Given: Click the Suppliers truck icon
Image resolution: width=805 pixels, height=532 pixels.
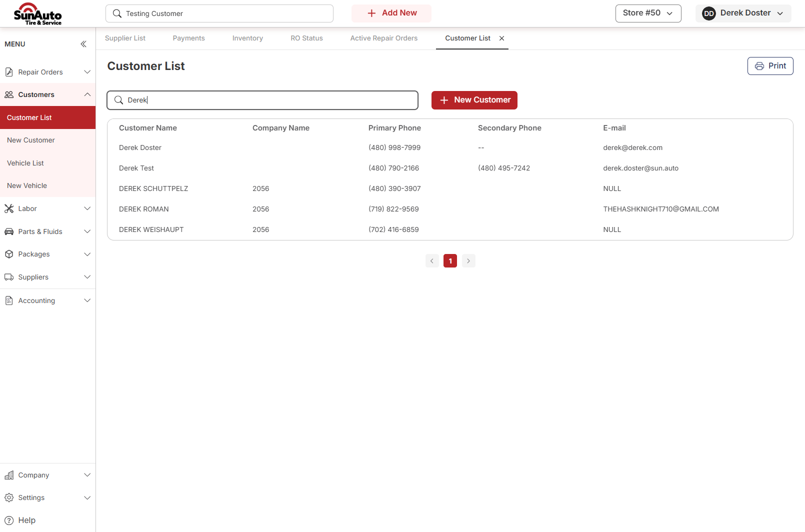Looking at the screenshot, I should [x=9, y=277].
